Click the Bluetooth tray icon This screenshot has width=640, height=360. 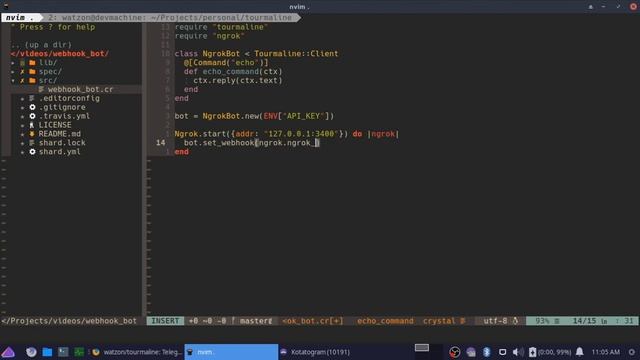point(487,352)
